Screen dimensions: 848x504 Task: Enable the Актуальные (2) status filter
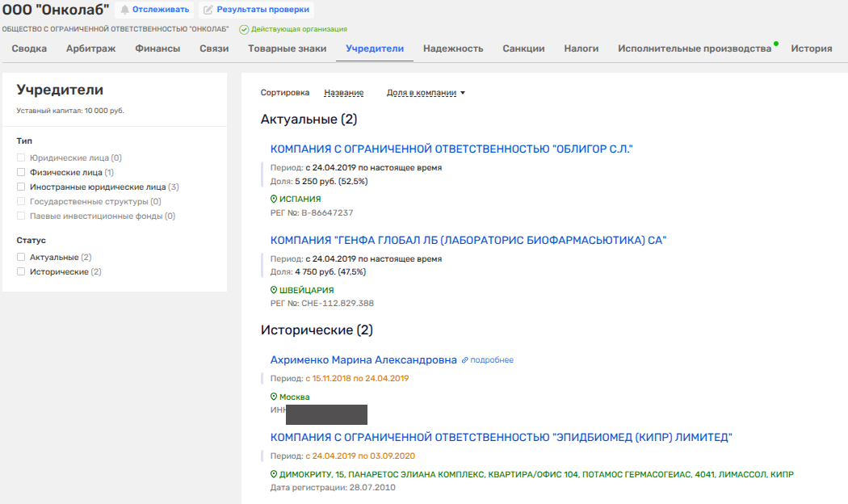pos(21,258)
